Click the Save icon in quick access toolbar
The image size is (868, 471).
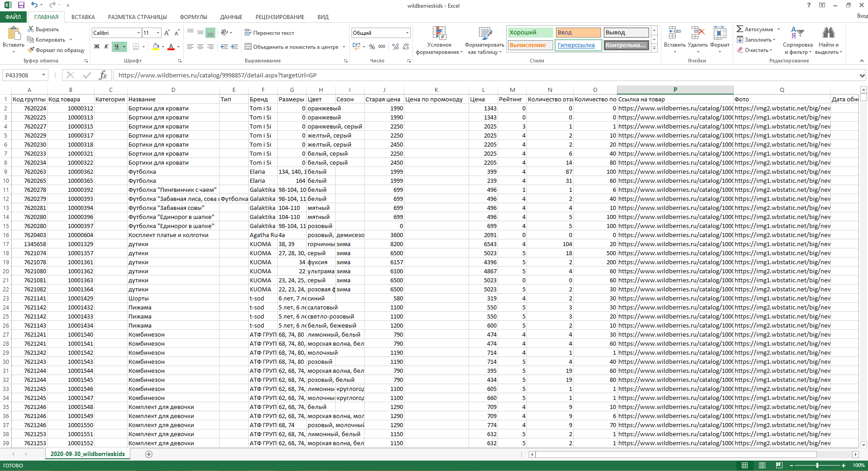pos(21,5)
